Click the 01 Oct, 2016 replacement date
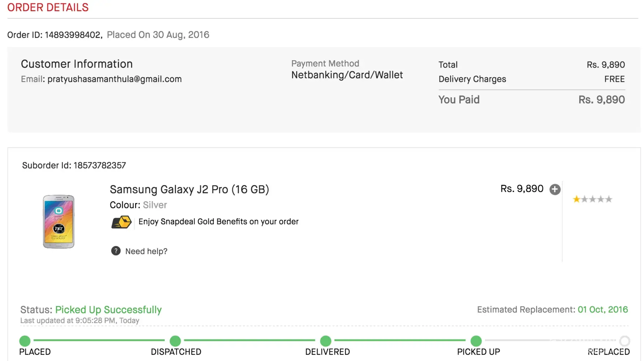Viewport: 644px width, 361px height. (x=603, y=309)
